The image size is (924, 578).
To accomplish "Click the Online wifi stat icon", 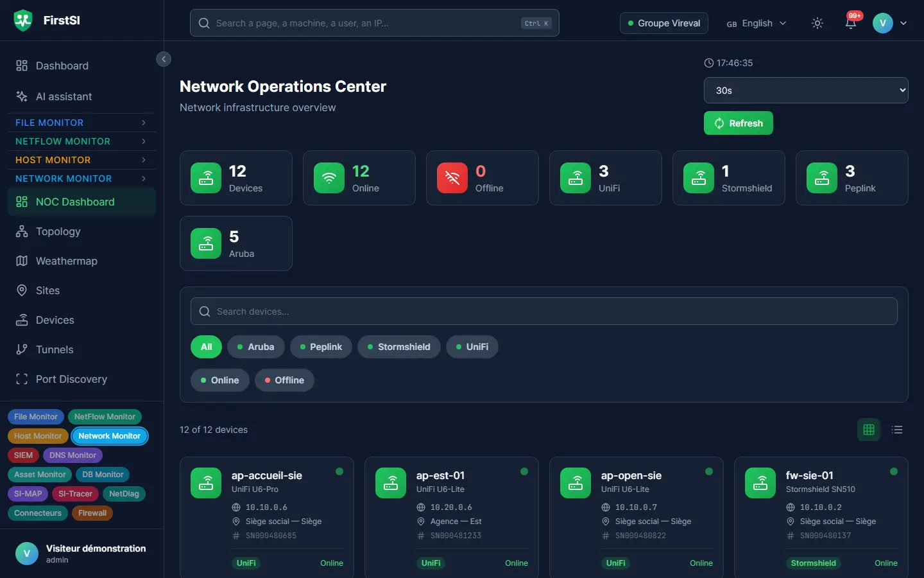I will point(329,178).
